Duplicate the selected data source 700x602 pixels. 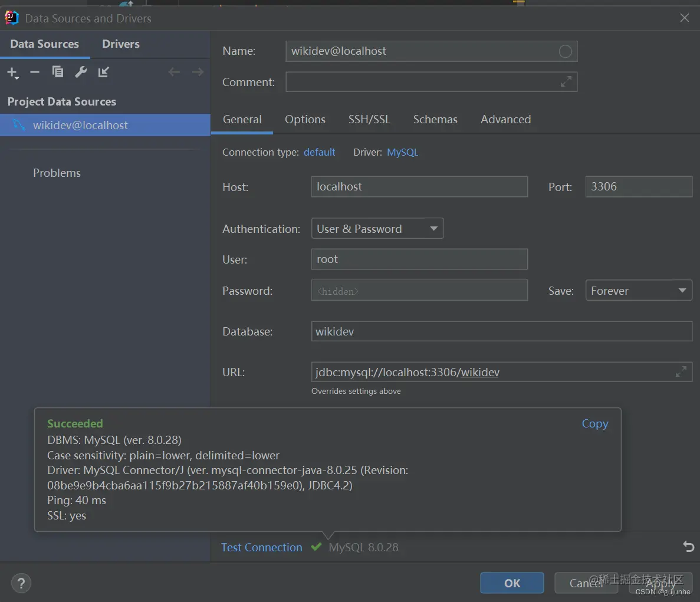click(58, 72)
